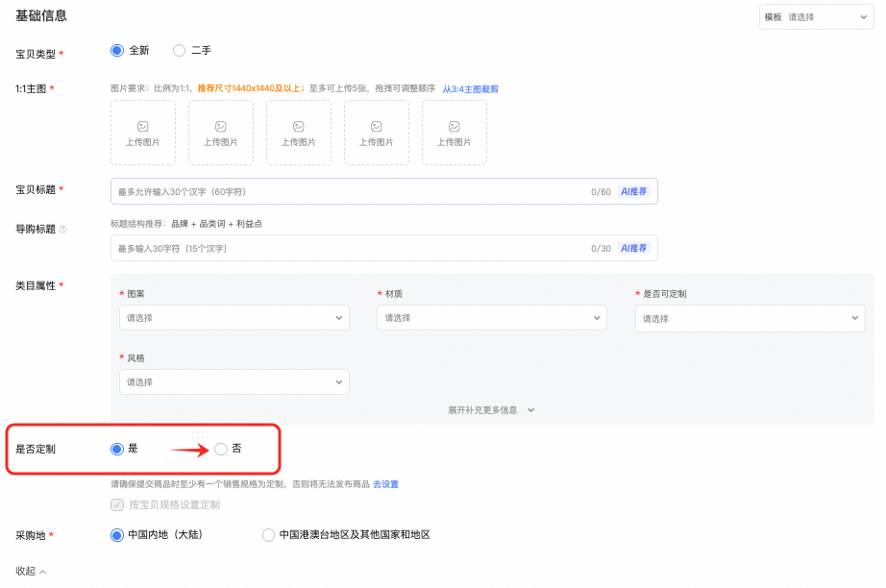Select 中国港澳台地区及其他国家和地区 option

coord(268,535)
